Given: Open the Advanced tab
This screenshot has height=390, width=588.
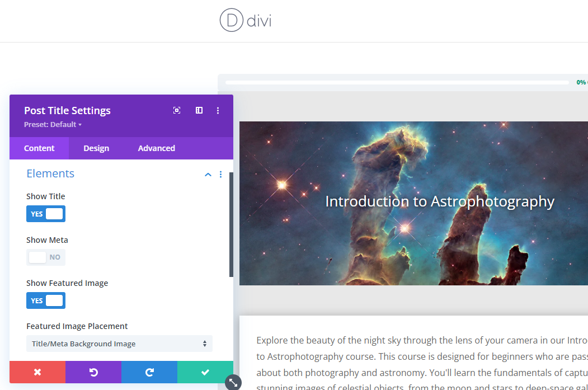Looking at the screenshot, I should (x=157, y=148).
